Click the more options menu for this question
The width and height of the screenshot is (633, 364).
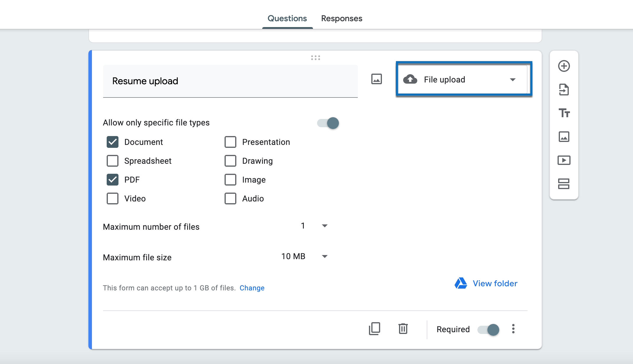tap(515, 329)
